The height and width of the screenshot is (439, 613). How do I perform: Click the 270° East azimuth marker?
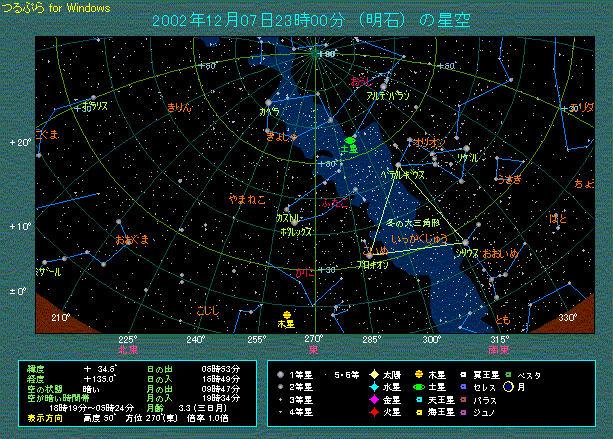click(x=314, y=339)
